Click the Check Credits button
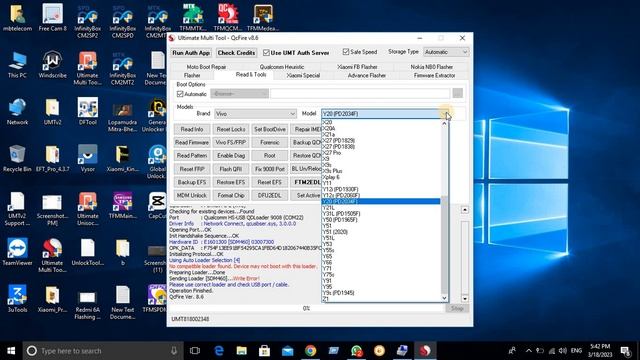This screenshot has width=640, height=360. click(236, 53)
